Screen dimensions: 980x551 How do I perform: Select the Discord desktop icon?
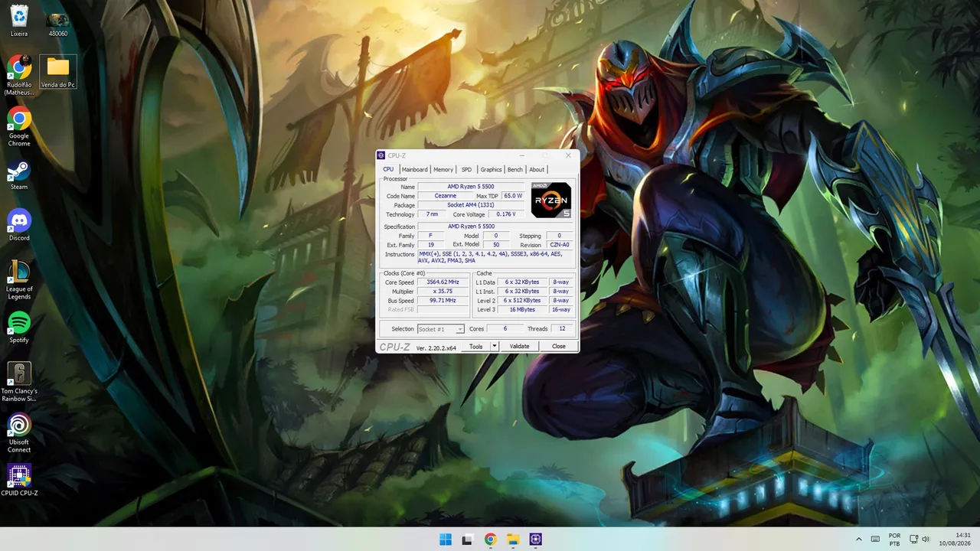[x=19, y=226]
